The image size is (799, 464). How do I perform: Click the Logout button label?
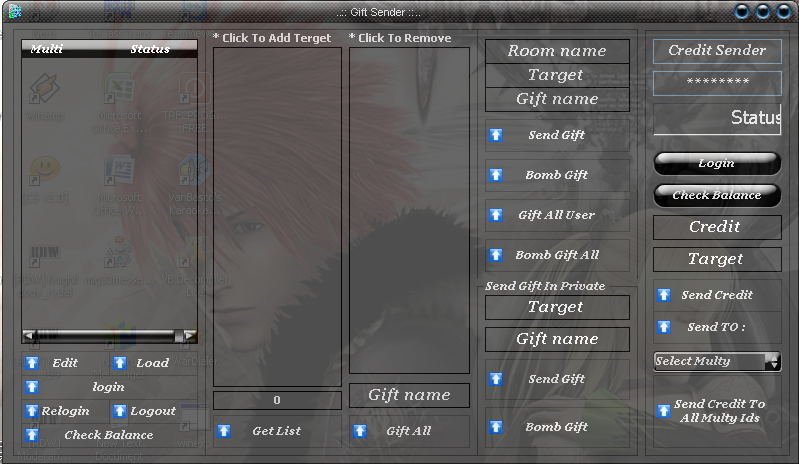pyautogui.click(x=153, y=411)
